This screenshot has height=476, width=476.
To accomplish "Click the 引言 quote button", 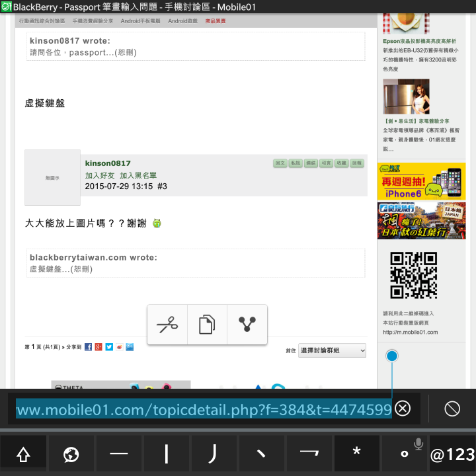I will point(326,163).
